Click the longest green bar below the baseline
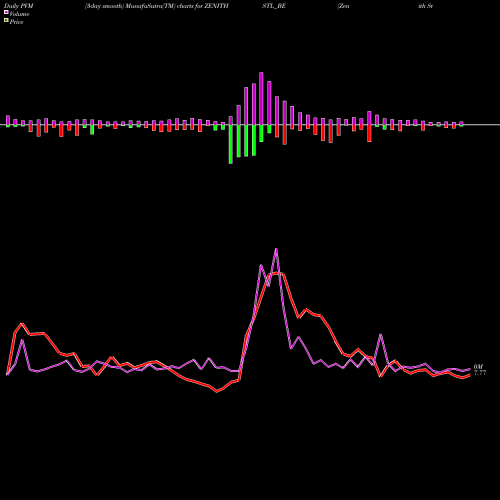The height and width of the screenshot is (500, 500). (x=231, y=144)
